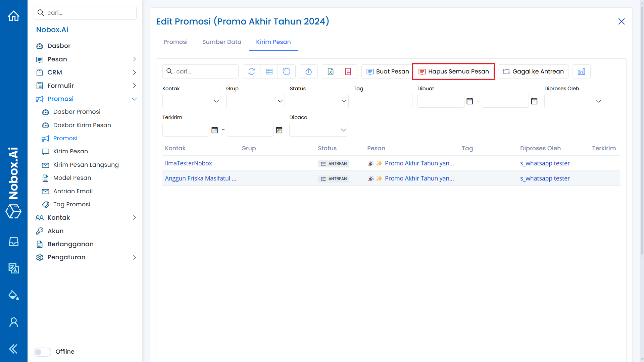
Task: Click the timer stopwatch icon
Action: click(309, 71)
